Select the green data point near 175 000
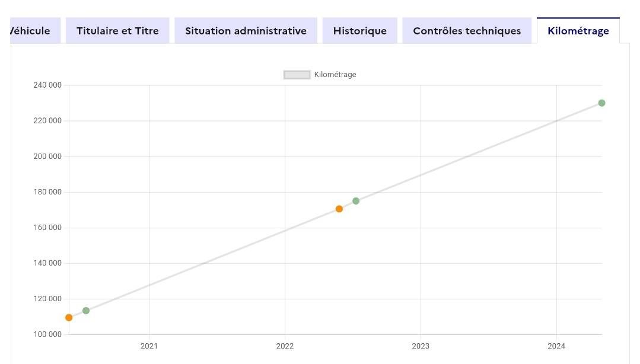Screen dimensions: 640x364 click(356, 201)
